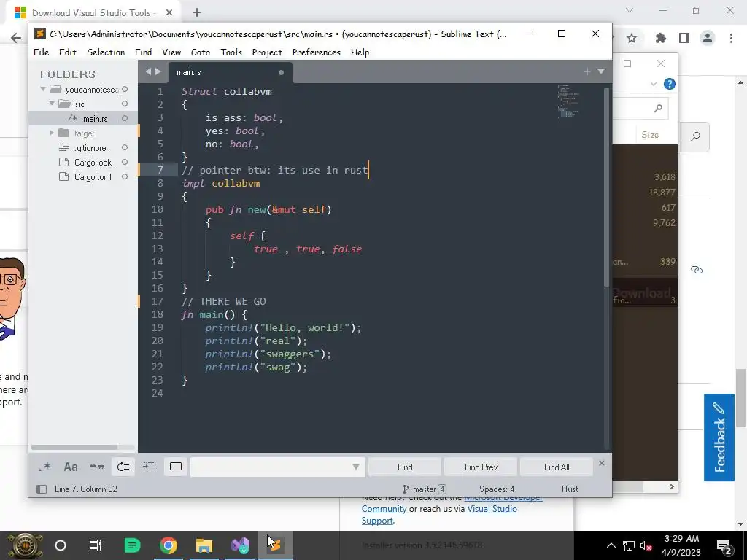747x560 pixels.
Task: Click the Find Prev button
Action: (481, 467)
